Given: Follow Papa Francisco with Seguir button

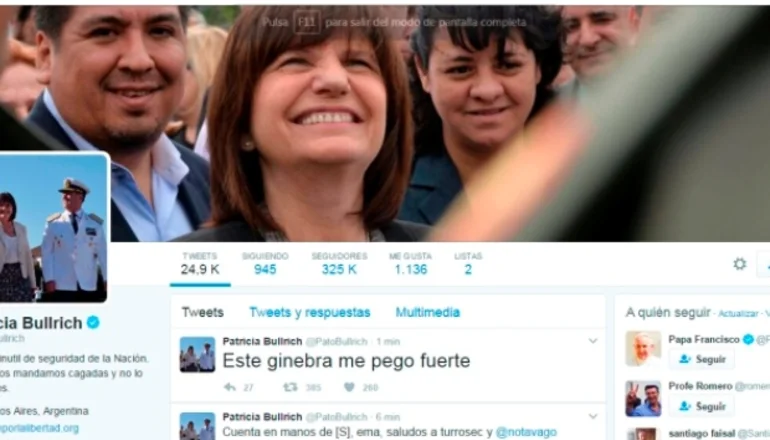Looking at the screenshot, I should 702,359.
